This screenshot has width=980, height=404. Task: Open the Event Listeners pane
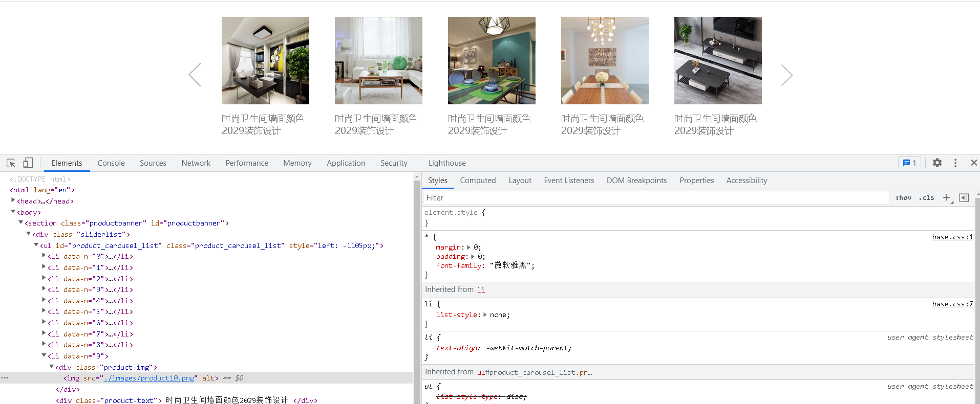569,181
